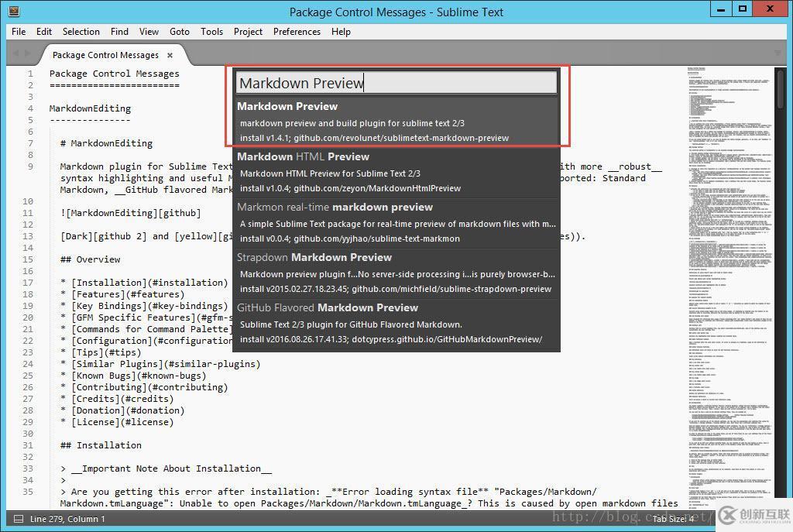Click the '## Installation' heading line

pos(101,445)
